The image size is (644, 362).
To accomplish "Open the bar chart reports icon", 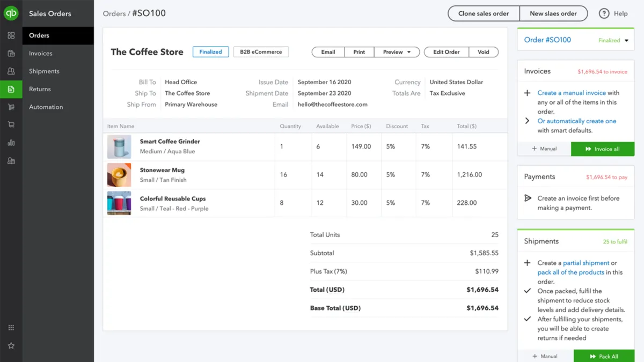I will [x=11, y=143].
